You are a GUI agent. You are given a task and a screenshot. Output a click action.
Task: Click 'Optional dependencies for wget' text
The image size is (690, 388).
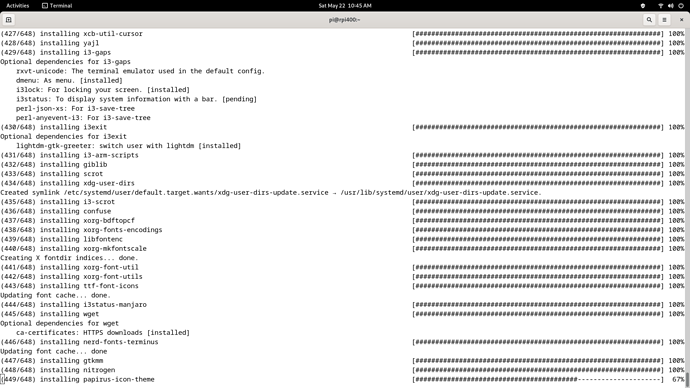[x=59, y=323]
